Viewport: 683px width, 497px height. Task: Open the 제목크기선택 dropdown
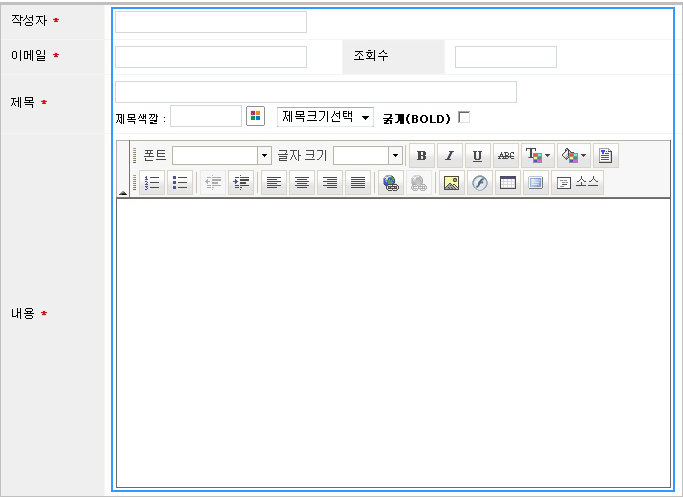325,117
